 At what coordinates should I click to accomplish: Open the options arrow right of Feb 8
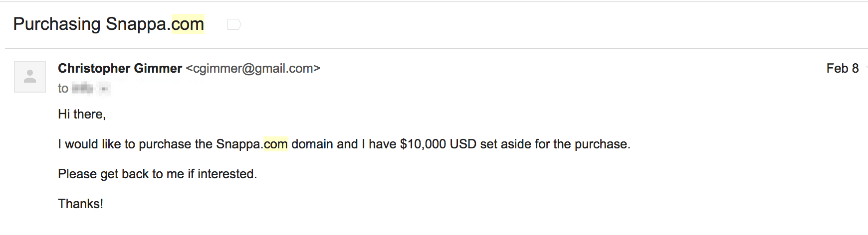(866, 68)
